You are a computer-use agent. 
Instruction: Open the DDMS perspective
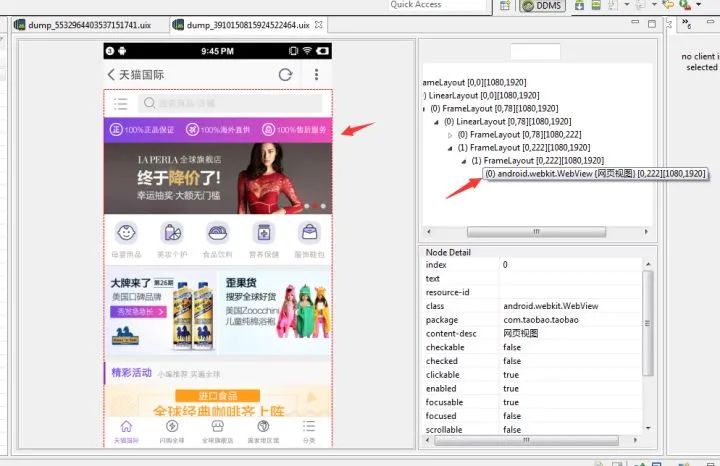(541, 7)
